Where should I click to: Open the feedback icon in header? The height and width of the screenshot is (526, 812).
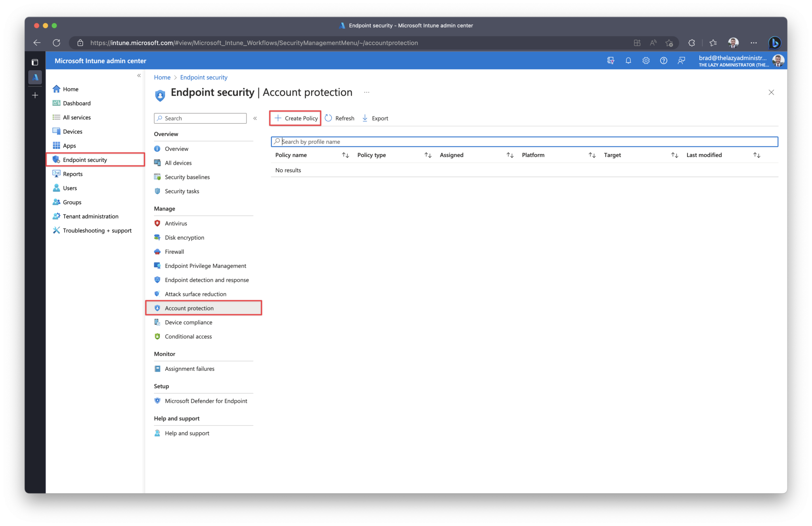[681, 61]
